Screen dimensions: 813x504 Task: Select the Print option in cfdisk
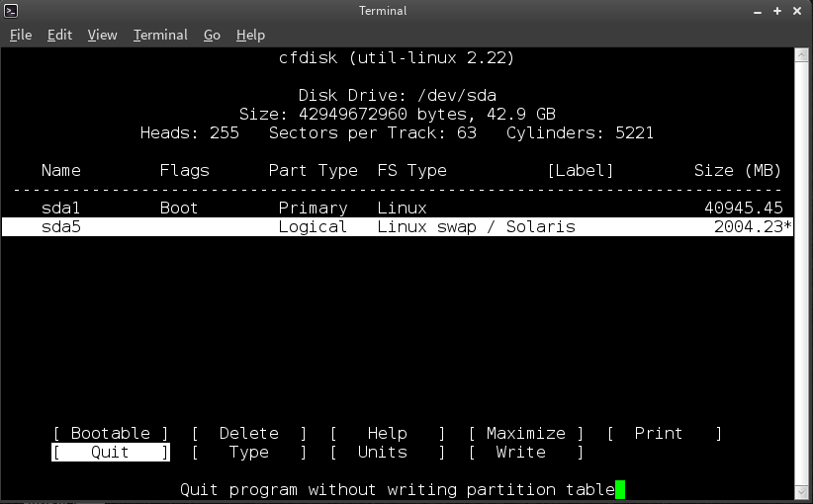[x=665, y=433]
